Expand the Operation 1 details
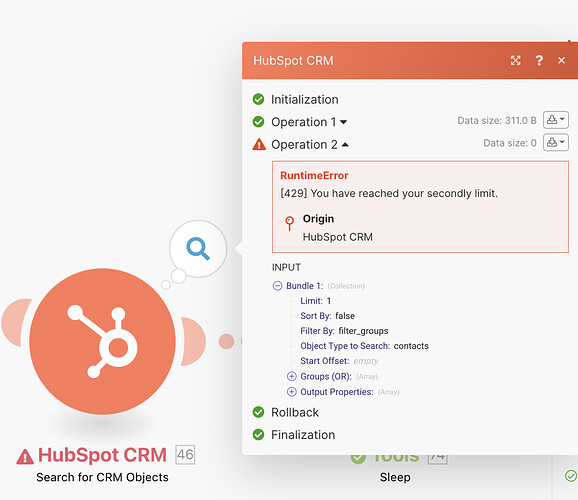578x500 pixels. coord(309,122)
